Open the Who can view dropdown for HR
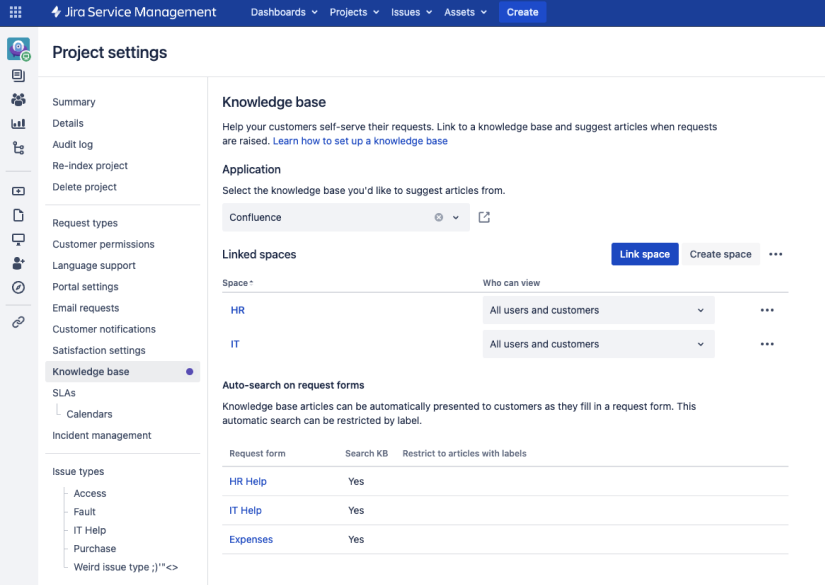This screenshot has width=825, height=585. point(598,310)
